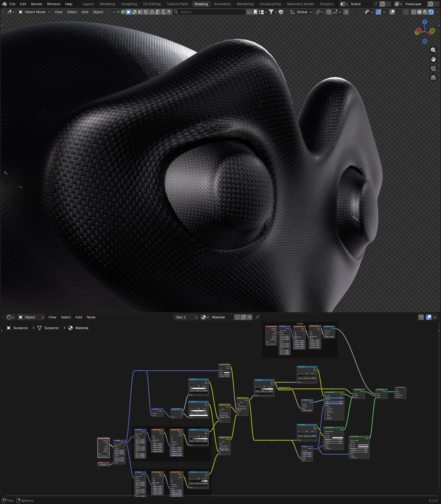Image resolution: width=441 pixels, height=504 pixels.
Task: Create a new scene with the copy icon
Action: click(x=382, y=4)
